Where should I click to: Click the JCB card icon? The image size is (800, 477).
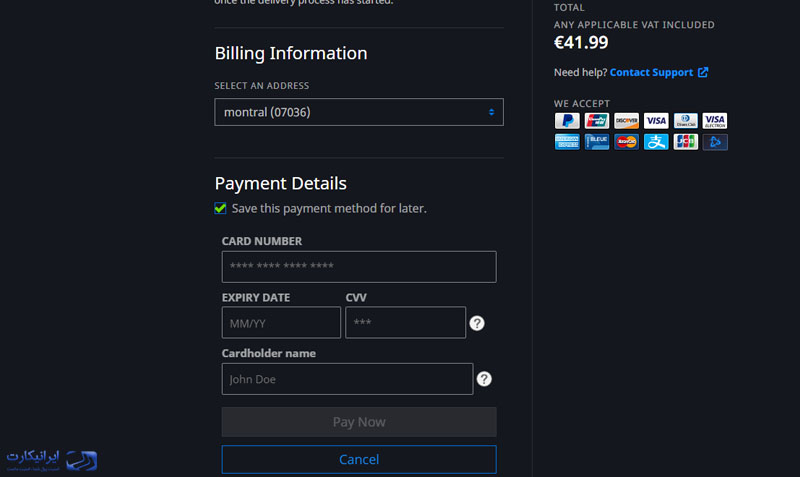[x=685, y=142]
